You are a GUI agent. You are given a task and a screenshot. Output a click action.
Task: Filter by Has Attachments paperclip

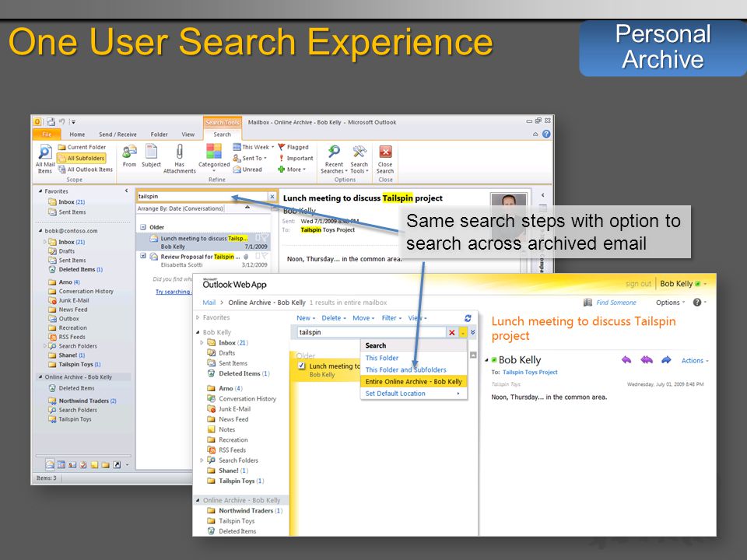[179, 159]
